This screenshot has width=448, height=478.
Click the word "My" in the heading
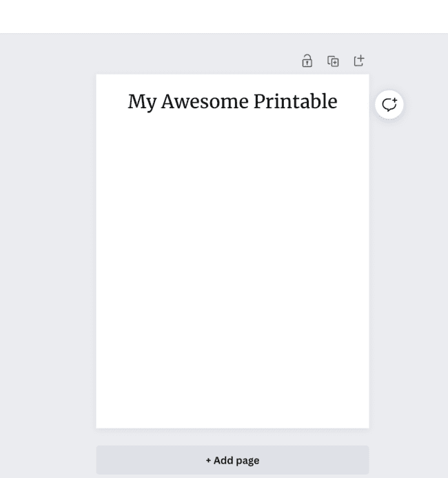(142, 102)
